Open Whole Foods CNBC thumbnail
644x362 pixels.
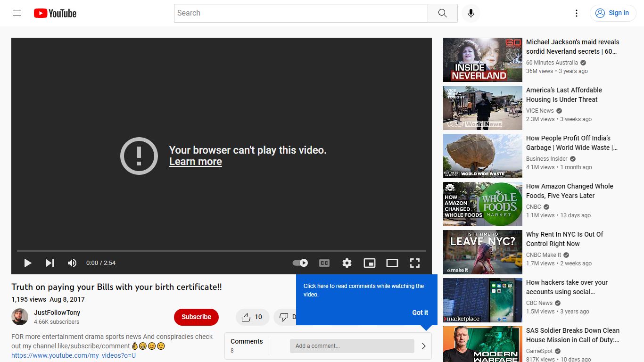pyautogui.click(x=483, y=204)
